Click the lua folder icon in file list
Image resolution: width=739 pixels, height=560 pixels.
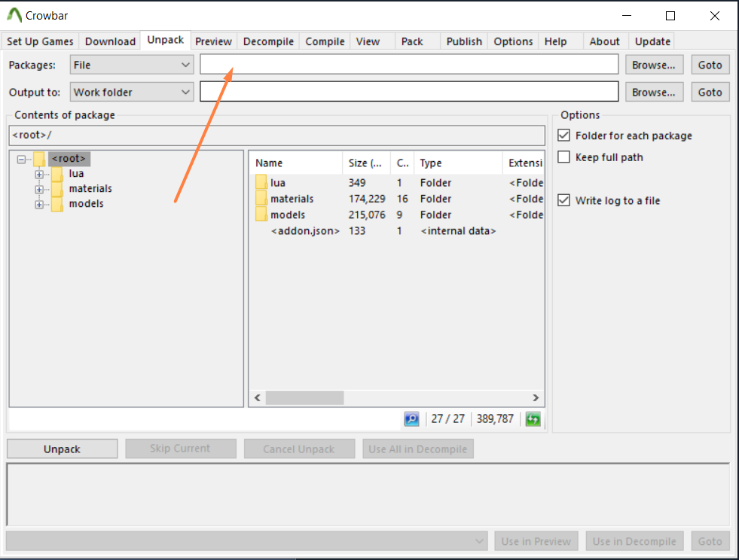pyautogui.click(x=261, y=182)
